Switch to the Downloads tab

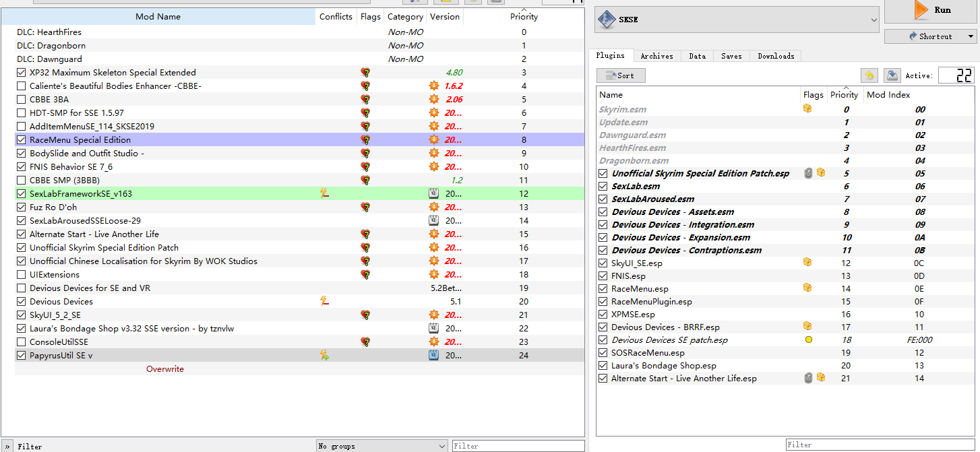(776, 56)
